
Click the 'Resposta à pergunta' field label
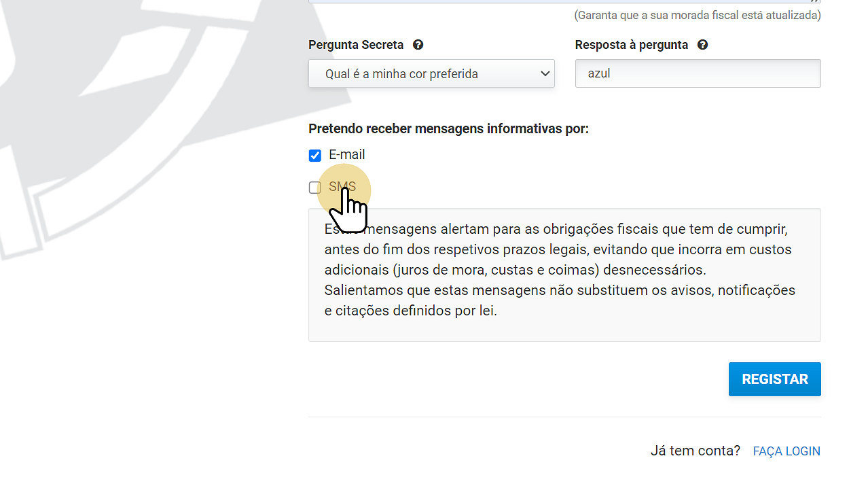(x=631, y=45)
